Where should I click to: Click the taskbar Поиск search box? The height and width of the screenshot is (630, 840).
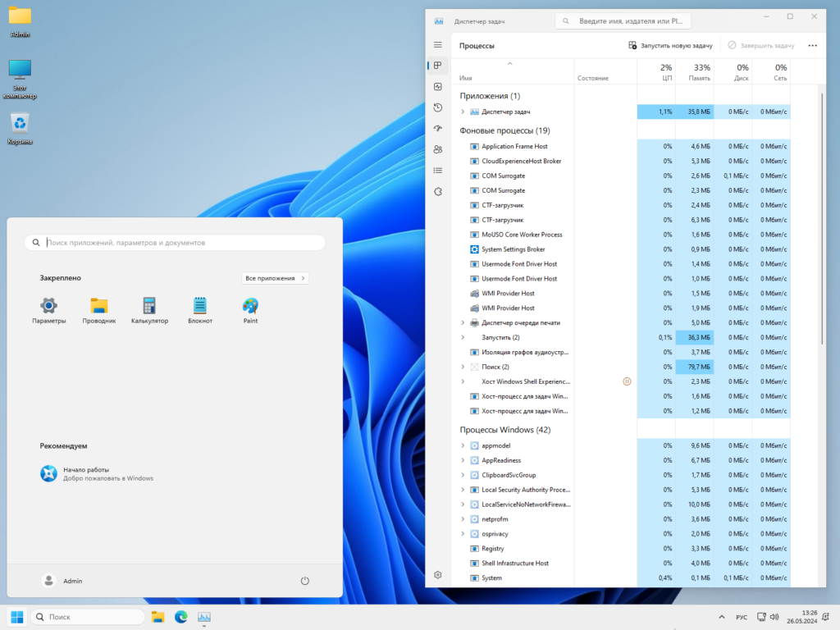pyautogui.click(x=88, y=617)
